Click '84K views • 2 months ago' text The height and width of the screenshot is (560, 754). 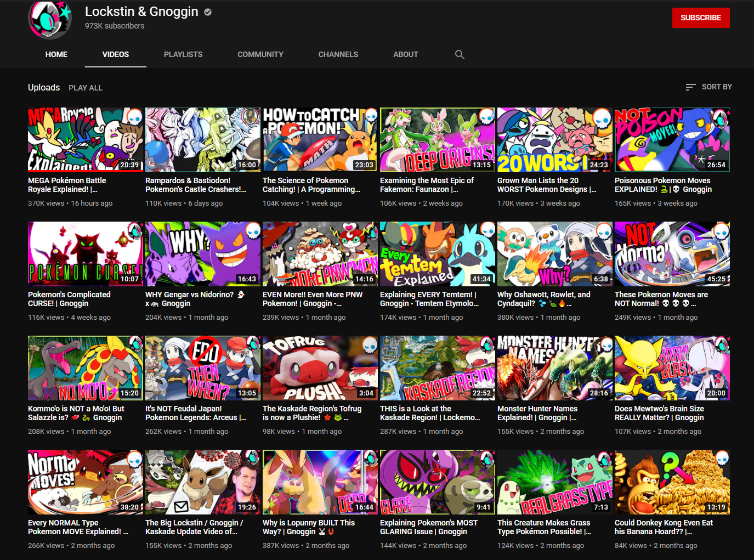pyautogui.click(x=656, y=545)
